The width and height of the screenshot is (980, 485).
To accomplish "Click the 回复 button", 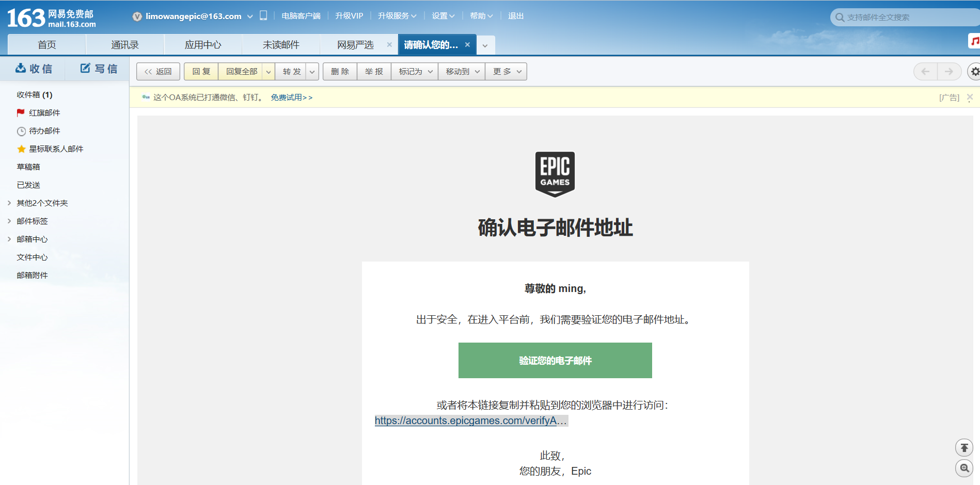I will (x=201, y=72).
